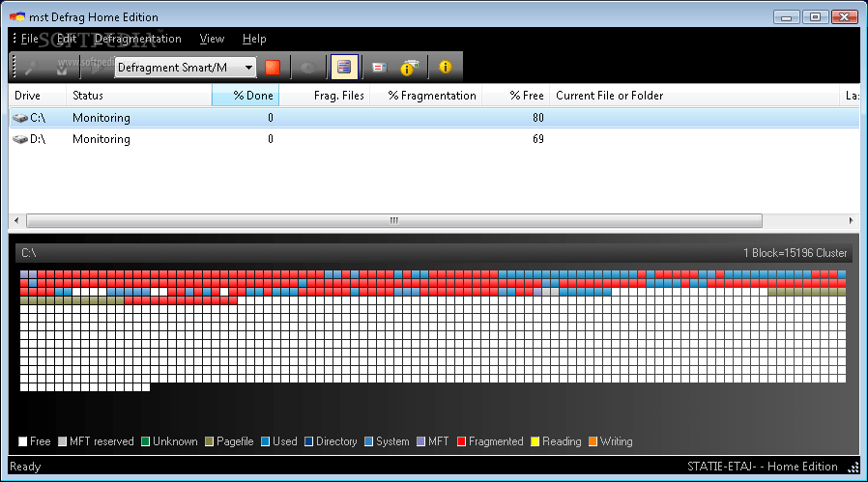This screenshot has width=868, height=482.
Task: Click the C:\ drive disk icon
Action: [20, 118]
